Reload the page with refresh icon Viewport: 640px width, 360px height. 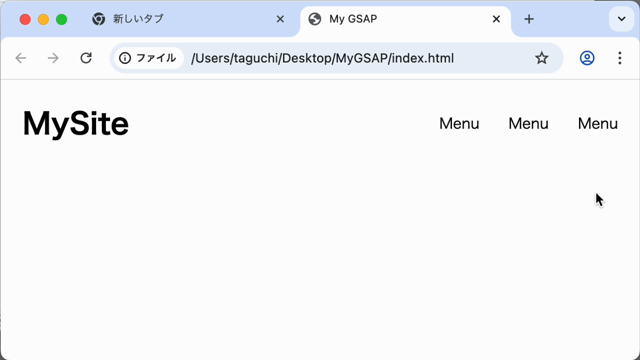(86, 58)
